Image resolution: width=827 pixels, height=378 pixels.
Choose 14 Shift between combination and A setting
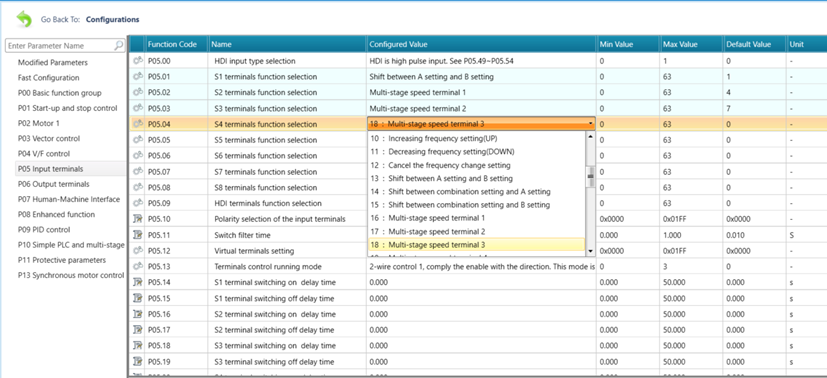tap(476, 191)
